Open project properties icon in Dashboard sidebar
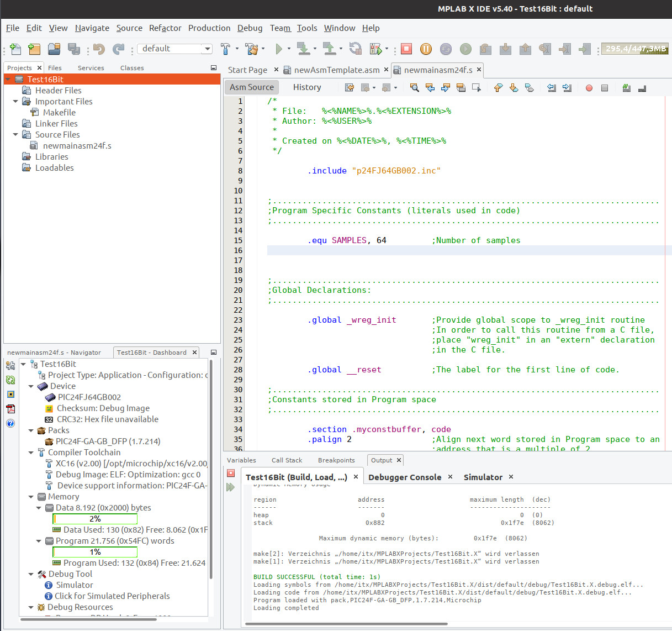Screen dimensions: 672x631 10,366
